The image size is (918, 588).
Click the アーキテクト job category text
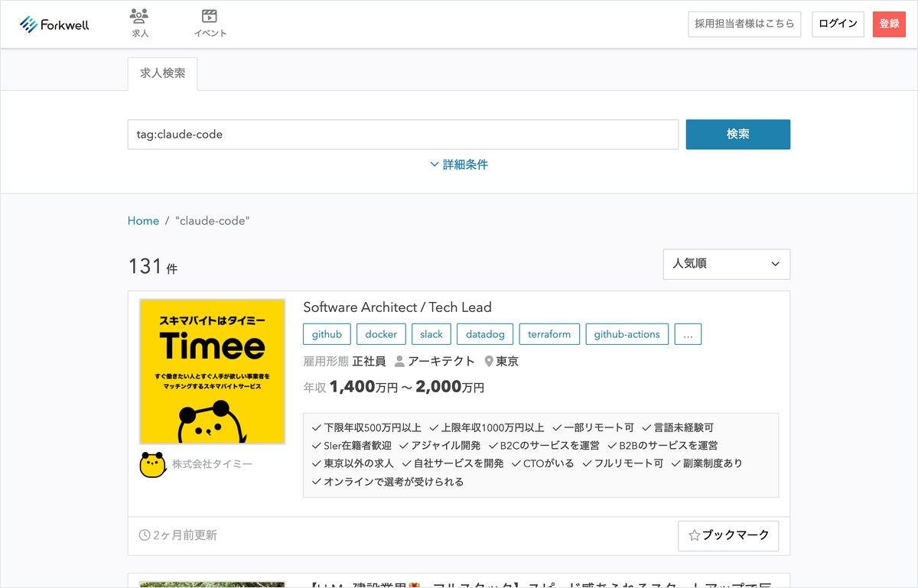[442, 361]
